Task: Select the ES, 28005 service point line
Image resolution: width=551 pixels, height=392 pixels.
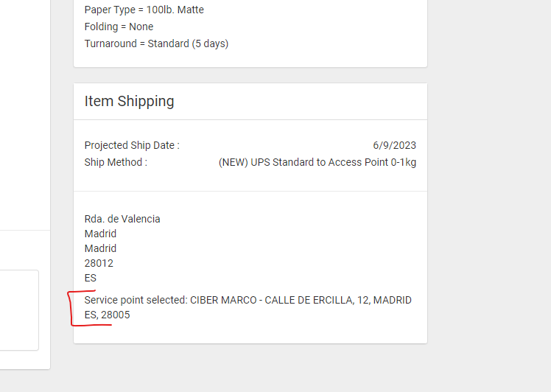Action: tap(107, 315)
